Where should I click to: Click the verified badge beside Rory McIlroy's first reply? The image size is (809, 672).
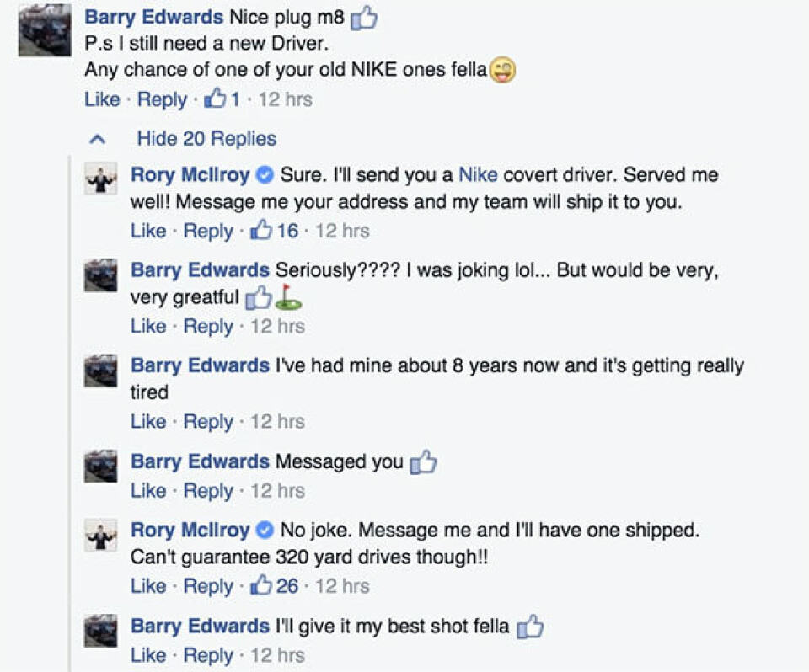pyautogui.click(x=265, y=176)
